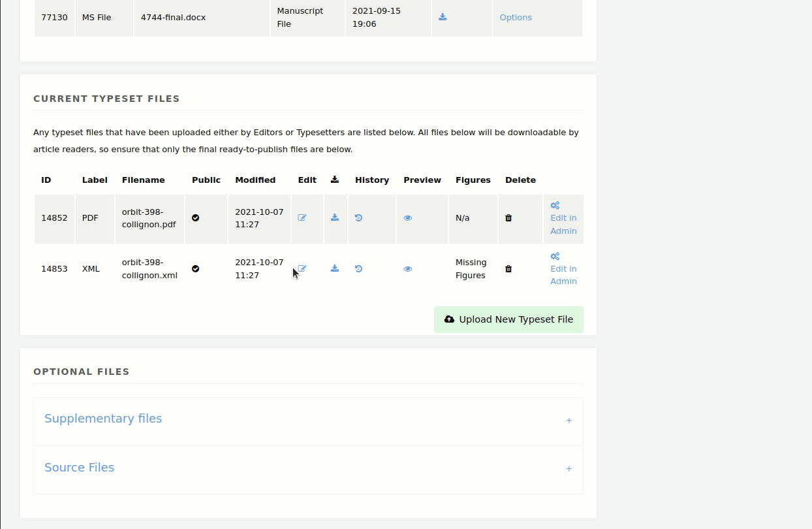Image resolution: width=812 pixels, height=529 pixels.
Task: Click Upload New Typeset File button
Action: [x=508, y=319]
